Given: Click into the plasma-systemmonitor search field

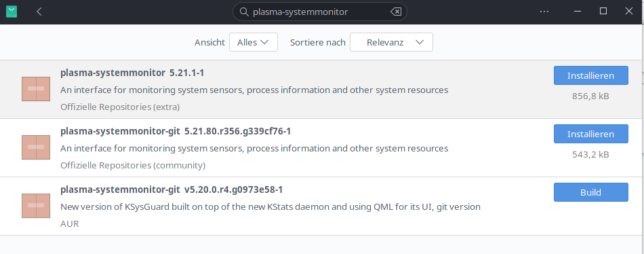Looking at the screenshot, I should 319,12.
